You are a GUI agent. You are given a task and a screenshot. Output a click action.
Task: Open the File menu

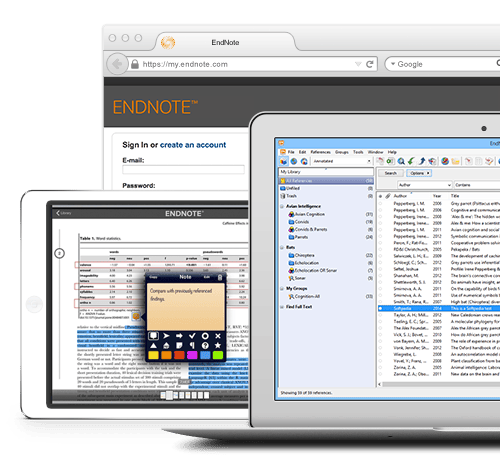pyautogui.click(x=291, y=152)
